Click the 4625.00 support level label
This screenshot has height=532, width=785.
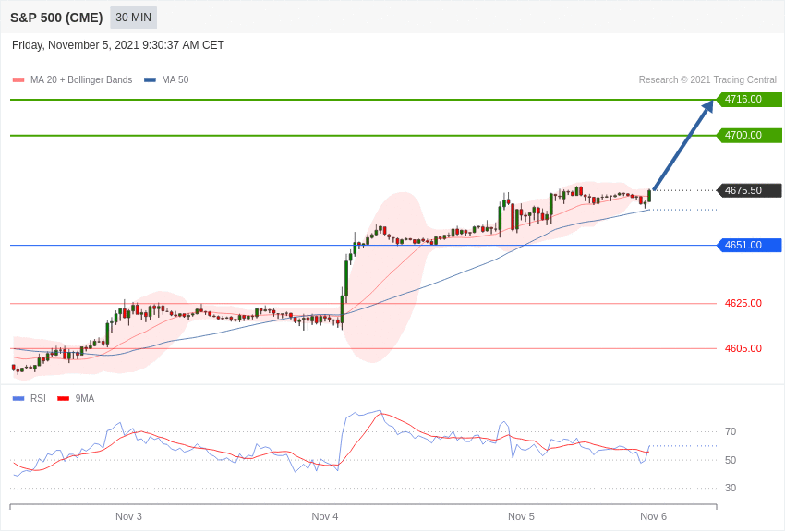pyautogui.click(x=743, y=303)
